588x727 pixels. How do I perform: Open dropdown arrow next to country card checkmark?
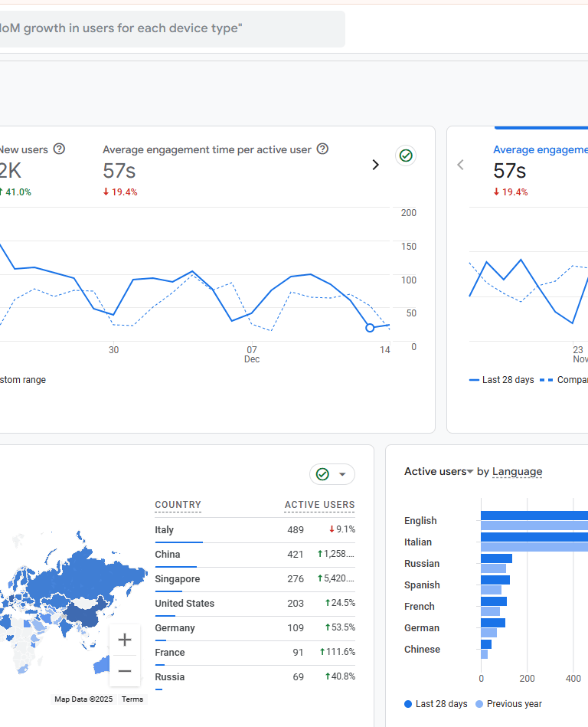342,474
